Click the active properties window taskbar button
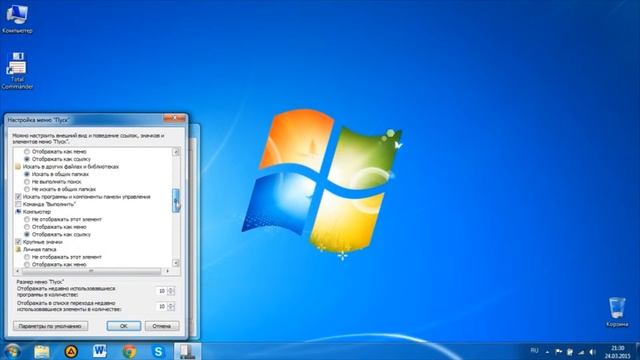The width and height of the screenshot is (640, 360). tap(187, 351)
